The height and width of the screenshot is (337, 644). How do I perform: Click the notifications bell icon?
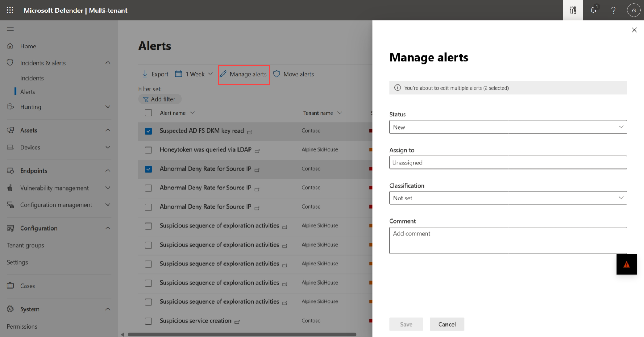(x=593, y=10)
